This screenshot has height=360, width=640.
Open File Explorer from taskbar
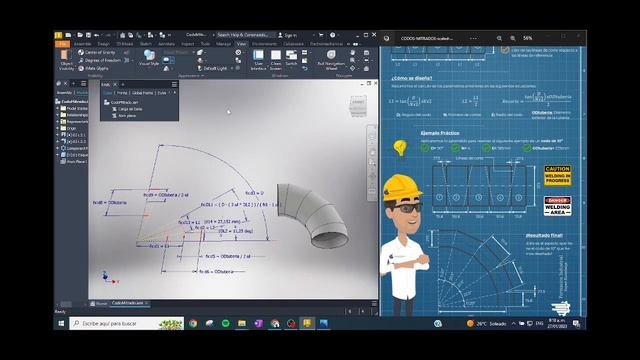[242, 323]
